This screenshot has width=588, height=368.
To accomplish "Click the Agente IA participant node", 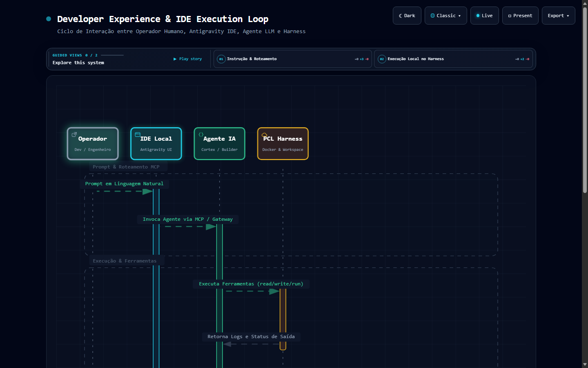I will [219, 144].
